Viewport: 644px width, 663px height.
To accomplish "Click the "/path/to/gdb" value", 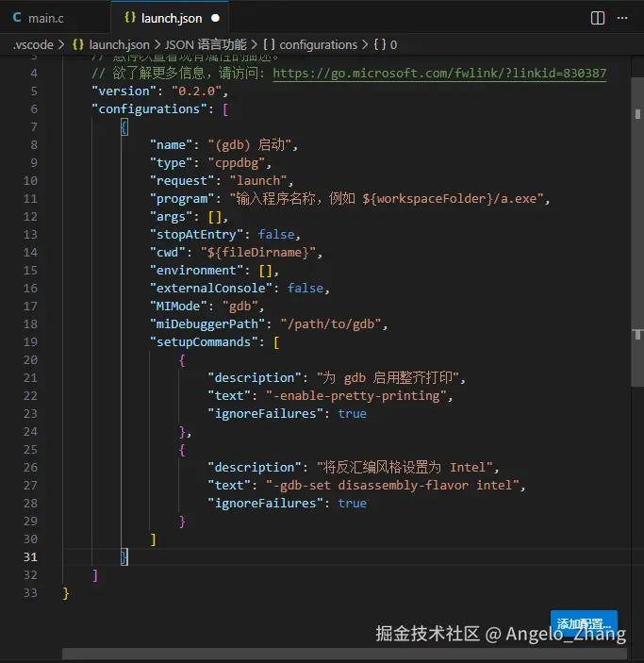I will pyautogui.click(x=331, y=323).
